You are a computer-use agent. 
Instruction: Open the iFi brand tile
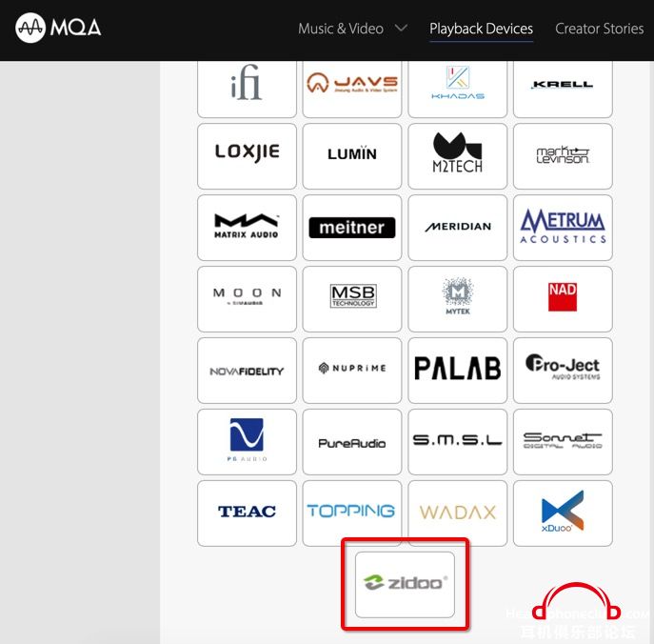tap(247, 89)
